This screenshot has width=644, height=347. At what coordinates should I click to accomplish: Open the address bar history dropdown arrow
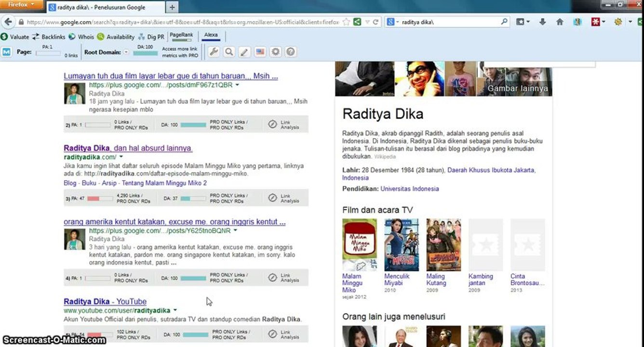[x=367, y=22]
